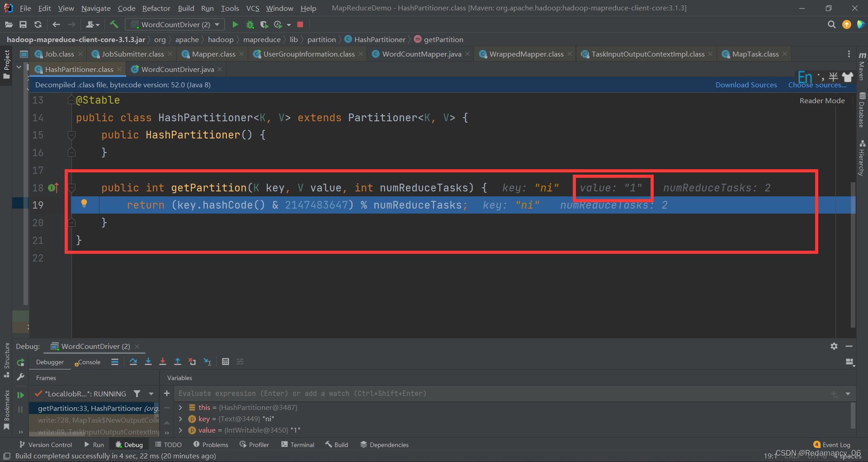This screenshot has height=462, width=868.
Task: Click the wrench Modify Run Configuration icon
Action: [x=20, y=377]
